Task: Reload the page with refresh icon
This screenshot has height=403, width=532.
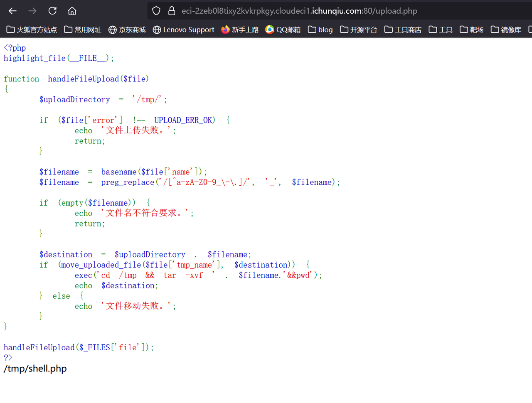Action: [x=52, y=11]
